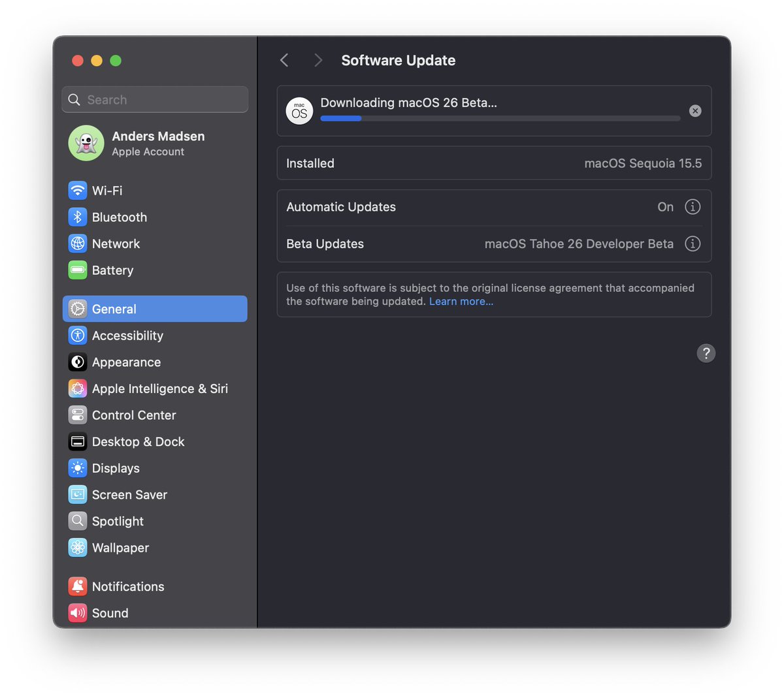Viewport: 784px width, 698px height.
Task: Select Spotlight label in sidebar
Action: (118, 521)
